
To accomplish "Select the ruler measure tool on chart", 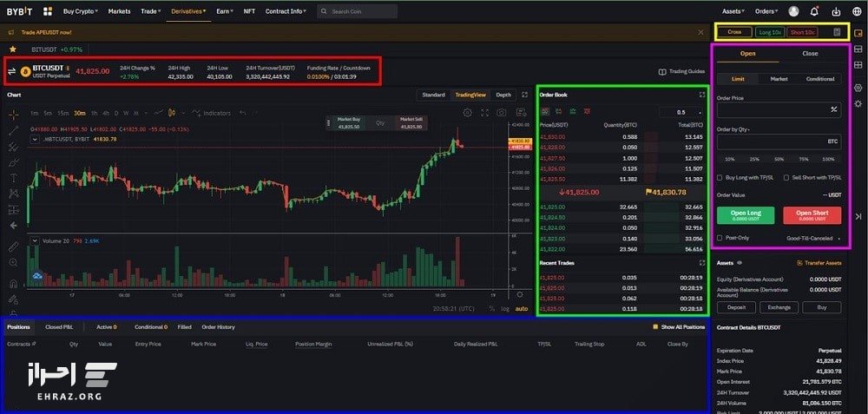I will [x=14, y=246].
